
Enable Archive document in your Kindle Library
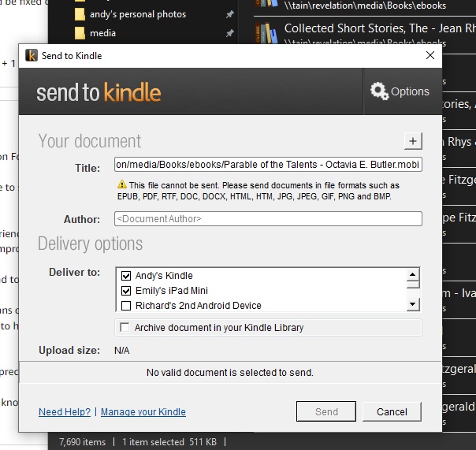(x=125, y=327)
